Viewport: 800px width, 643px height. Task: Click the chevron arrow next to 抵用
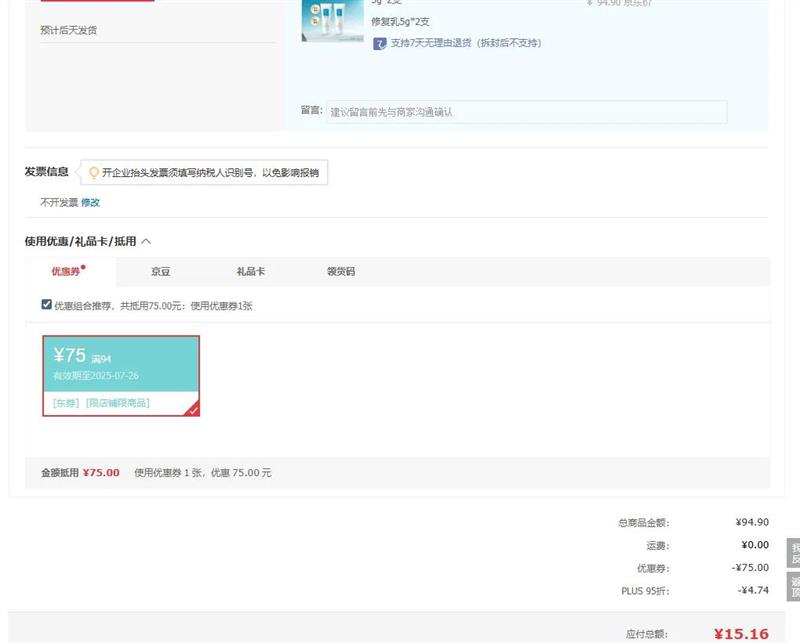click(x=146, y=241)
